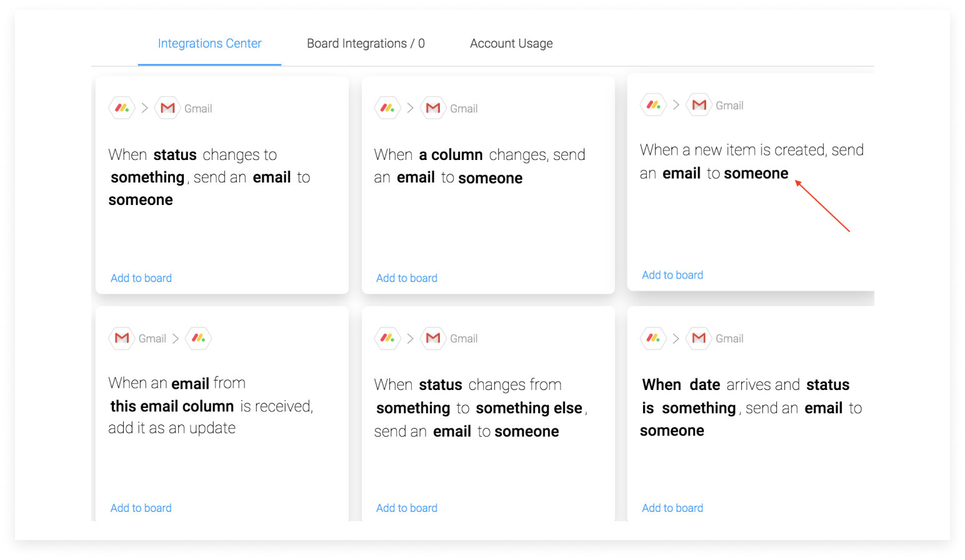Add email received update recipe to board
Viewport: 965px width, 560px height.
141,508
